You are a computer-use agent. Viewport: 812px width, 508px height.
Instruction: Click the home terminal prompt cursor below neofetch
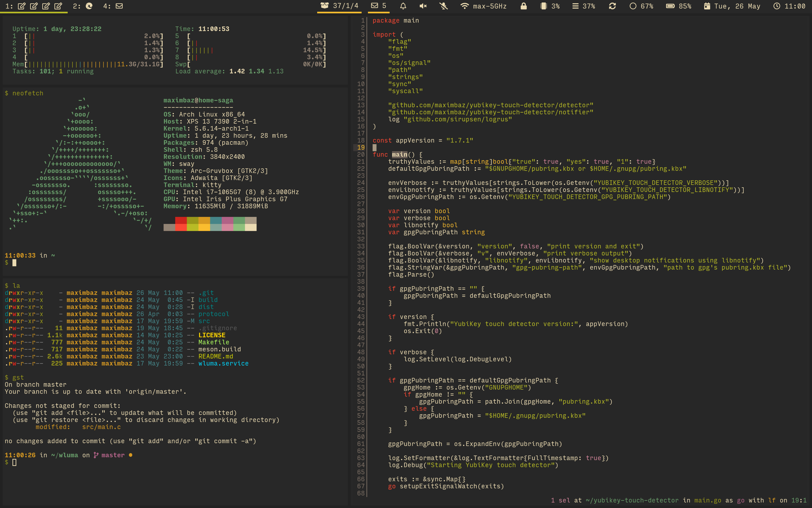pos(14,263)
